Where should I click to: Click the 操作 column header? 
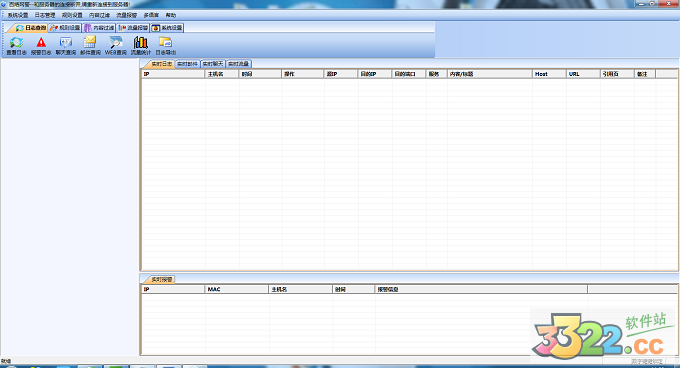[303, 74]
